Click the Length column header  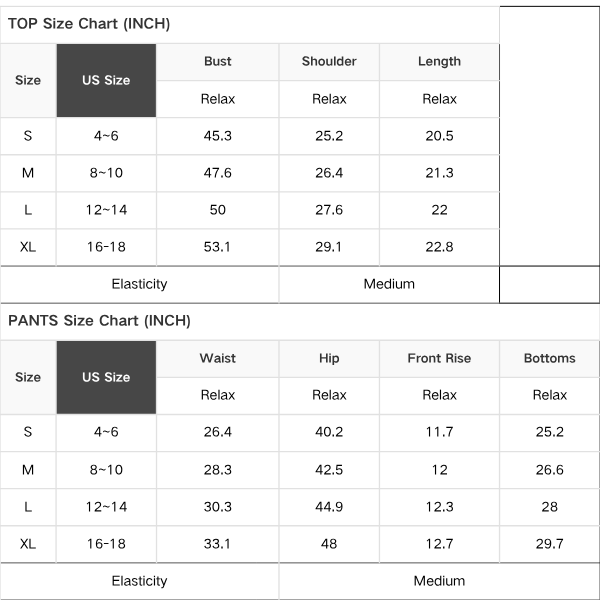439,61
